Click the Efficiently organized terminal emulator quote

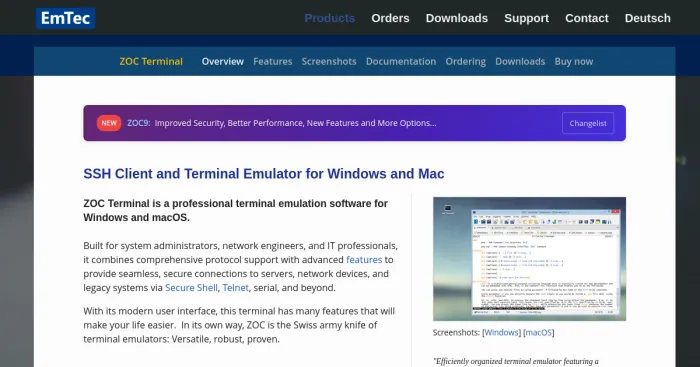click(x=516, y=361)
